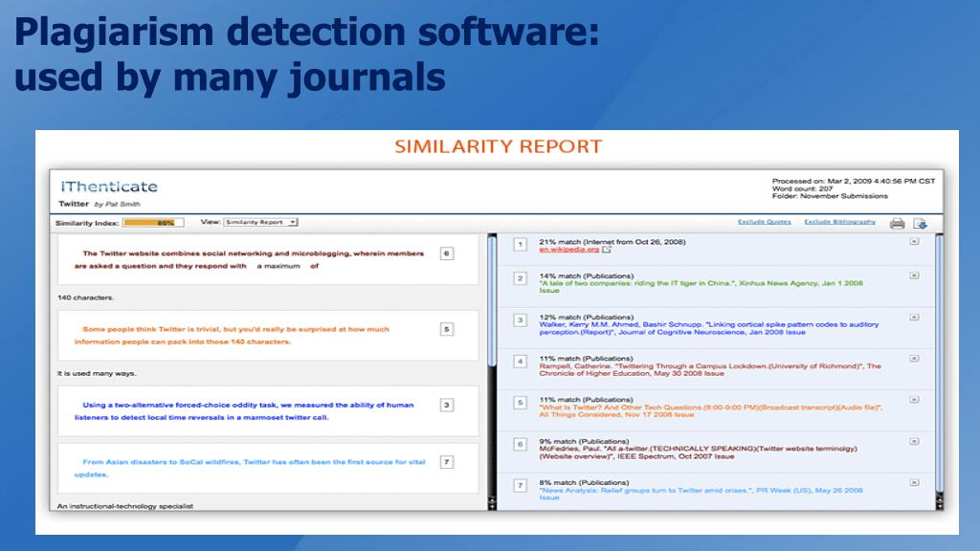980x551 pixels.
Task: Select source number box 2 in the match list
Action: pyautogui.click(x=520, y=278)
